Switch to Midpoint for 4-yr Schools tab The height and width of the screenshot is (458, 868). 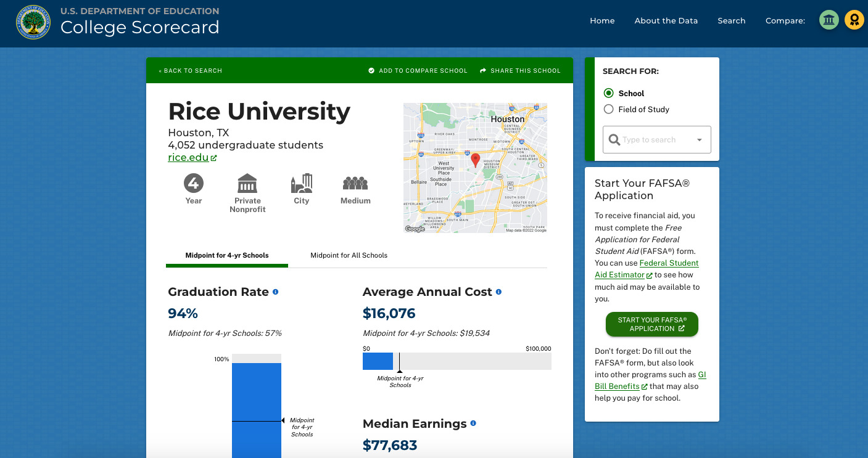click(x=227, y=255)
